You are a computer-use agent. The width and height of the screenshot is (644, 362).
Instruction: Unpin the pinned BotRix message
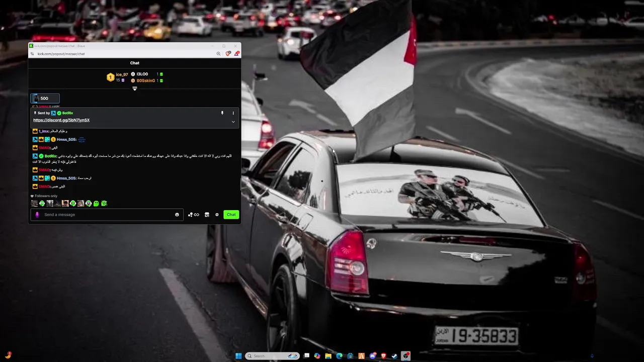(222, 113)
